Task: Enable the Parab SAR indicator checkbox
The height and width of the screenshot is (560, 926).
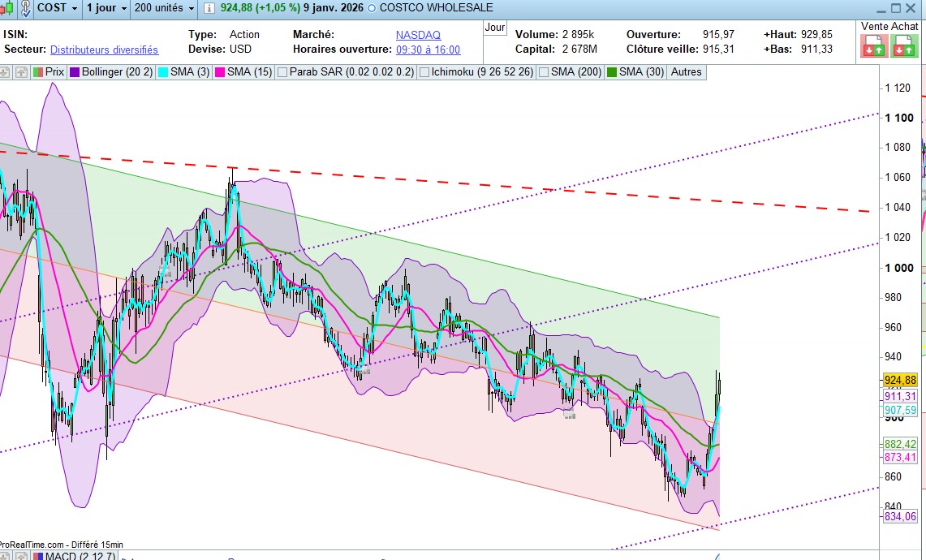Action: (x=282, y=72)
